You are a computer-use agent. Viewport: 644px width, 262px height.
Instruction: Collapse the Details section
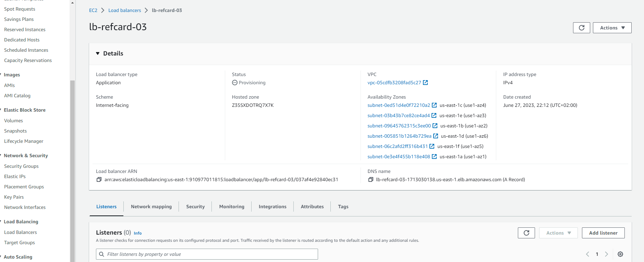(98, 53)
